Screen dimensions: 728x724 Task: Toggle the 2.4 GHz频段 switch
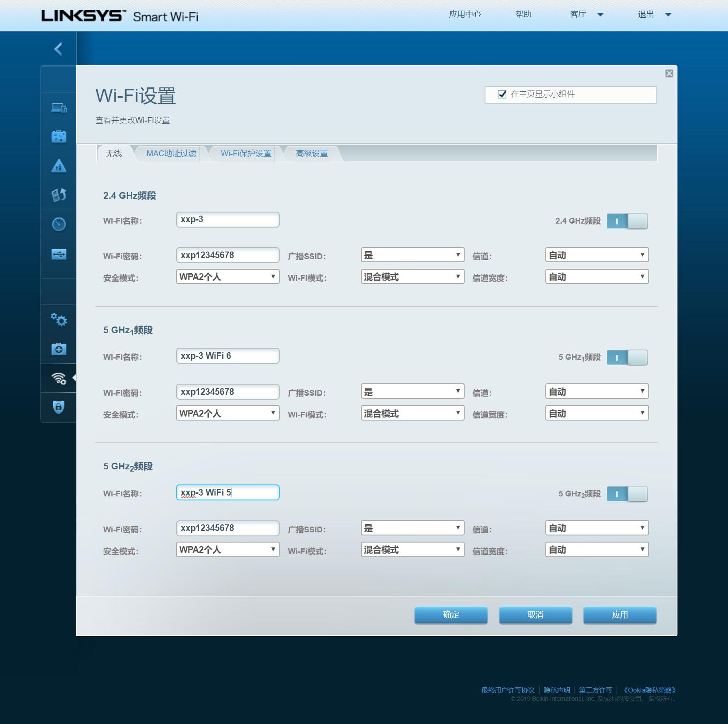627,221
